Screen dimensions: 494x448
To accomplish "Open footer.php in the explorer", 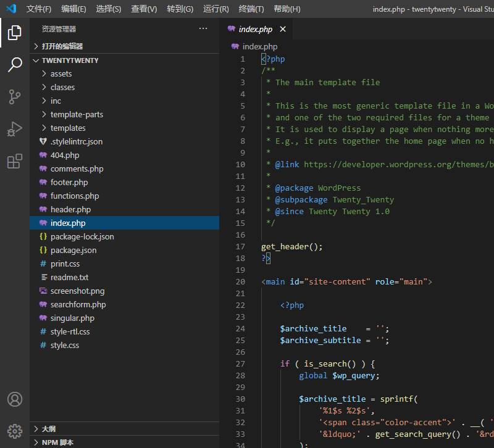I will tap(125, 182).
